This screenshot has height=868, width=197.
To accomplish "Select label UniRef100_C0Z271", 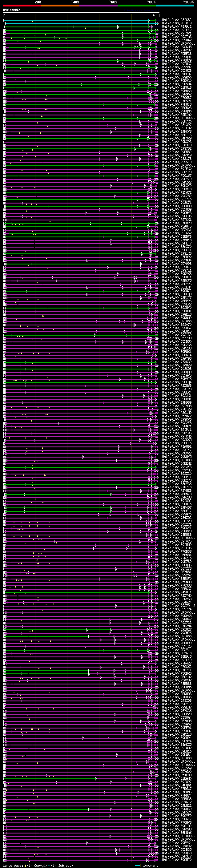I will (x=177, y=524).
